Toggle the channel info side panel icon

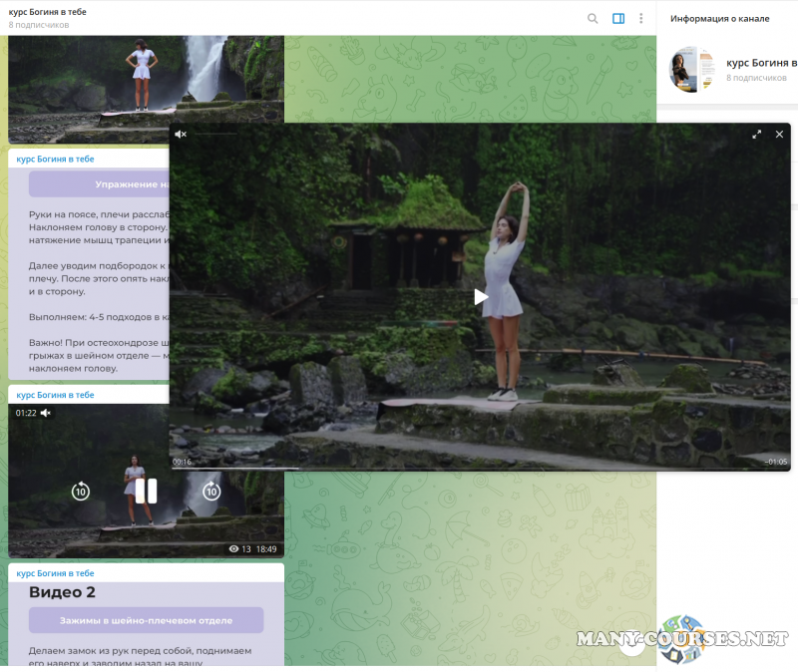coord(618,18)
